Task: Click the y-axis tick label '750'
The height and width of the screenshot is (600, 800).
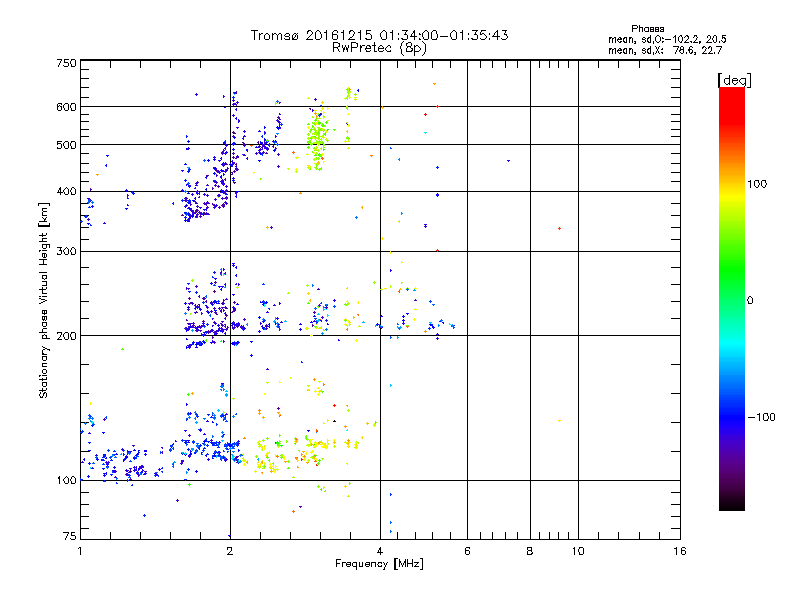Action: click(x=66, y=63)
